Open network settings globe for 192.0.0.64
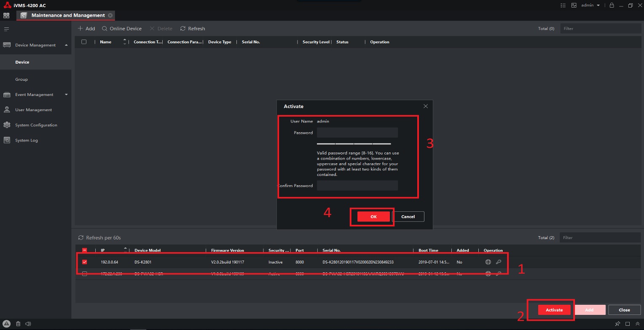644x330 pixels. [488, 262]
